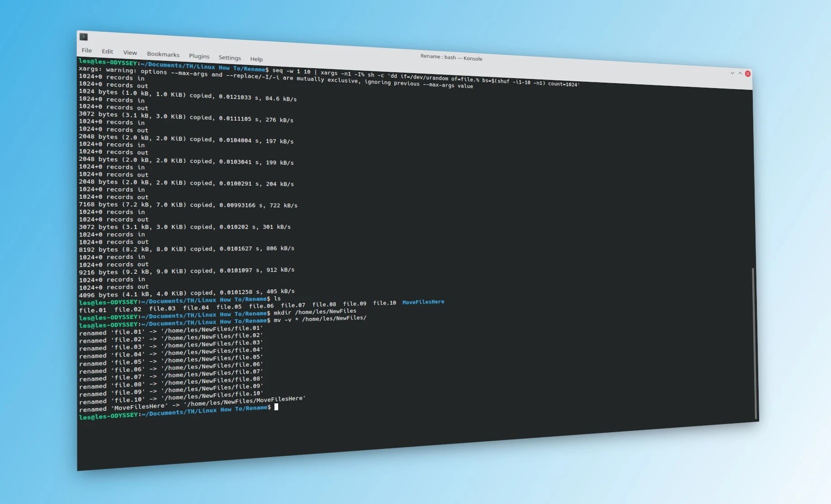The width and height of the screenshot is (831, 504).
Task: Click file.05 in the ls output
Action: tap(229, 306)
